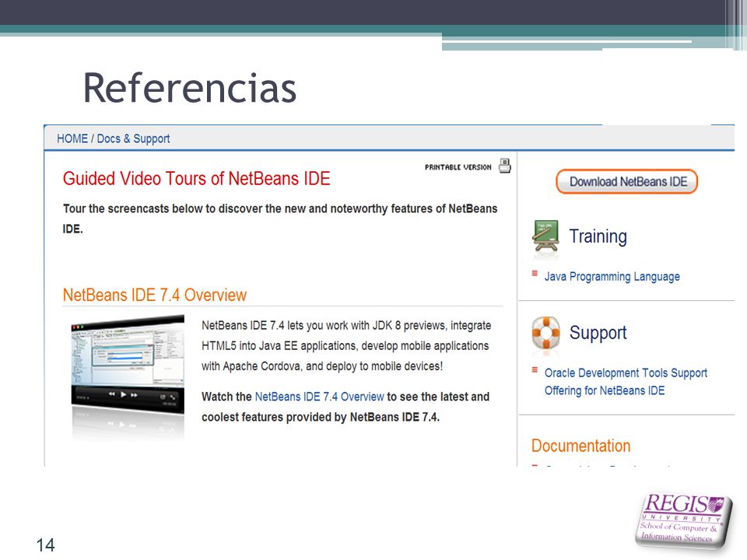
Task: Play the NetBeans overview video
Action: [124, 394]
